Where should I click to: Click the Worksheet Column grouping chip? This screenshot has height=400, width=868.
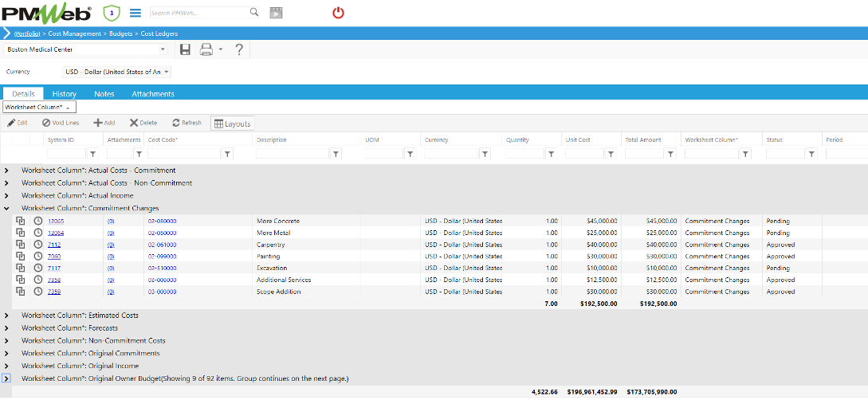39,107
